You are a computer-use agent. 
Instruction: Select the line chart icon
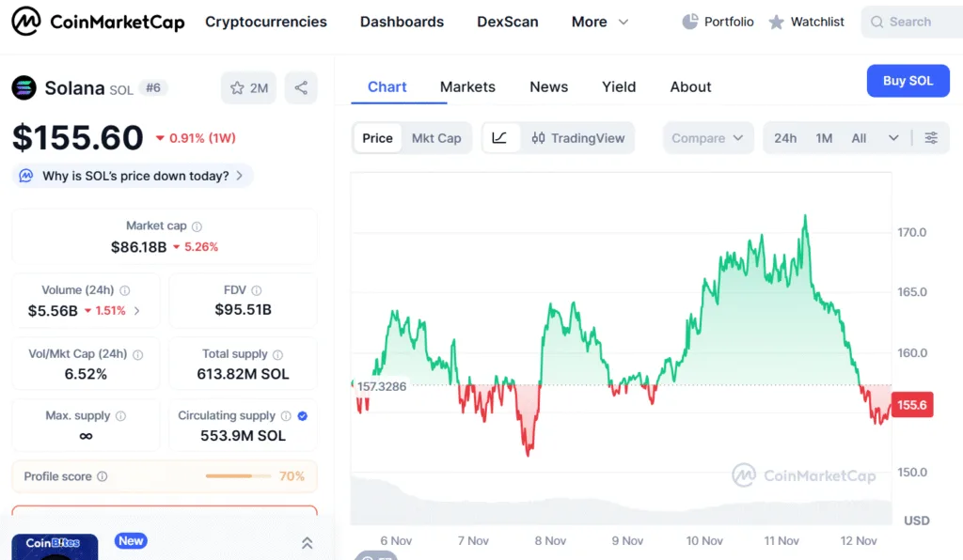(x=501, y=137)
